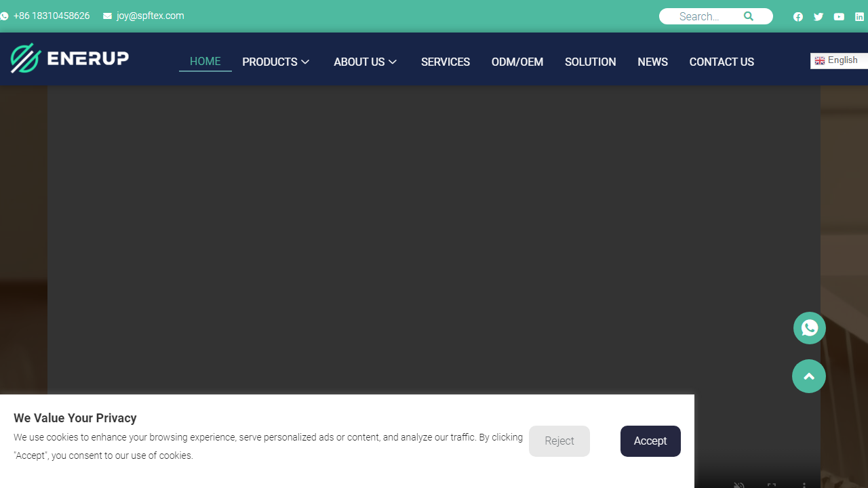This screenshot has height=488, width=868.
Task: Open the News menu item
Action: coord(653,62)
